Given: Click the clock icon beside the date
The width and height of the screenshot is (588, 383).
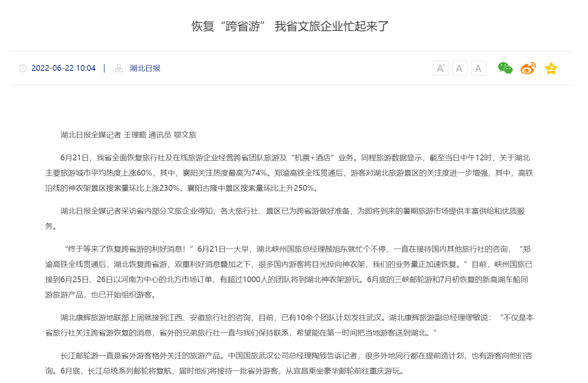Looking at the screenshot, I should pos(23,68).
